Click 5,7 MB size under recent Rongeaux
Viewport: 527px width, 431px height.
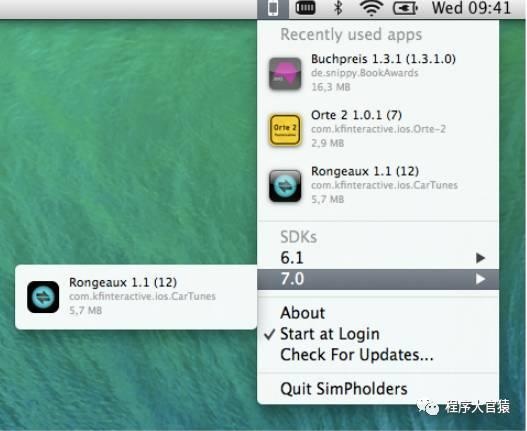point(328,199)
